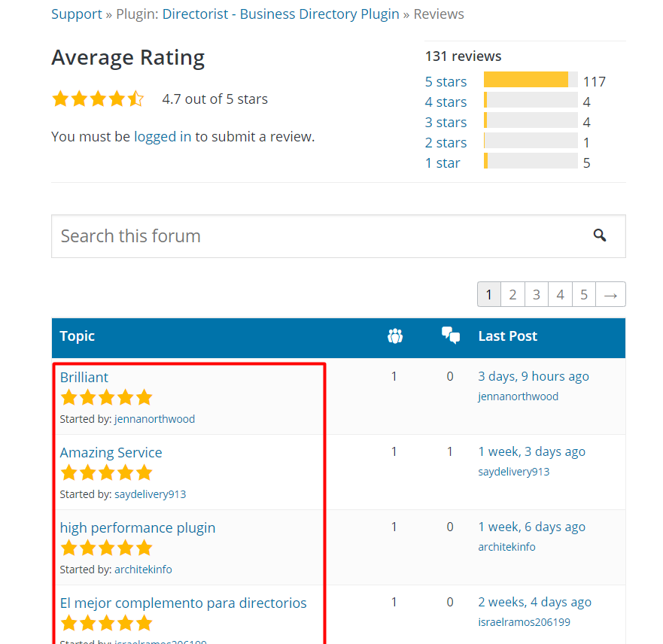Open saydelivery913 in Last Post column
This screenshot has height=644, width=663.
pyautogui.click(x=514, y=472)
